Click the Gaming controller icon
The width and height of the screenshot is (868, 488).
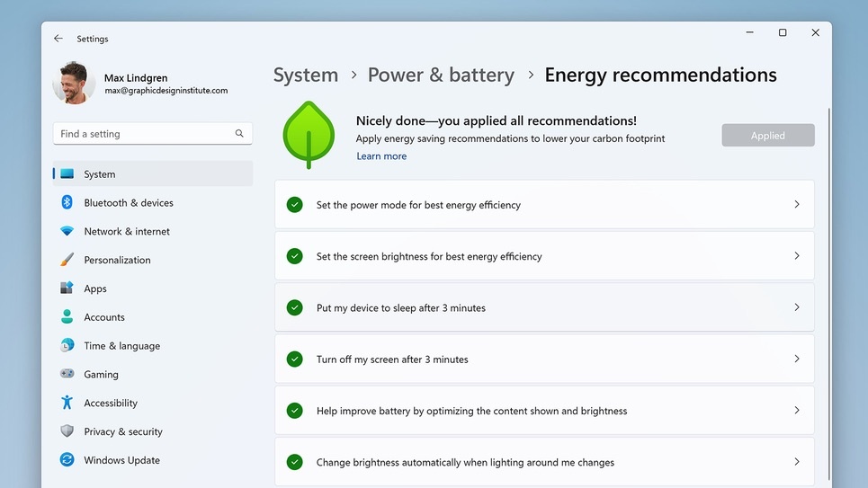click(67, 374)
